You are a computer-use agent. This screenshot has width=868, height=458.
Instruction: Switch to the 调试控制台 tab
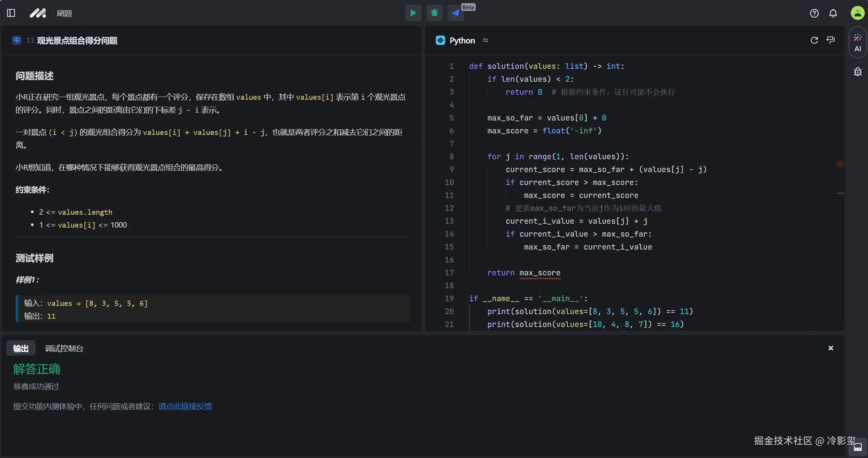pyautogui.click(x=64, y=348)
